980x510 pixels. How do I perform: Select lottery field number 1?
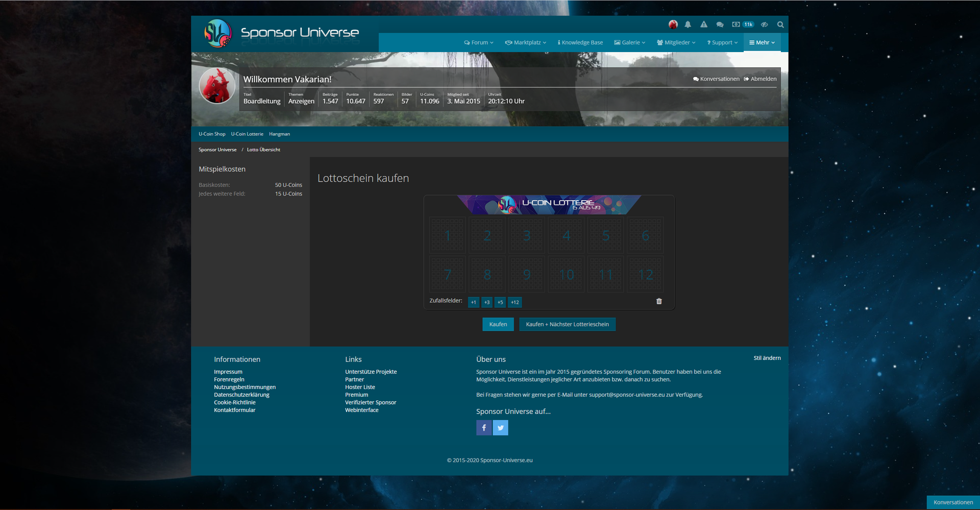pyautogui.click(x=448, y=235)
